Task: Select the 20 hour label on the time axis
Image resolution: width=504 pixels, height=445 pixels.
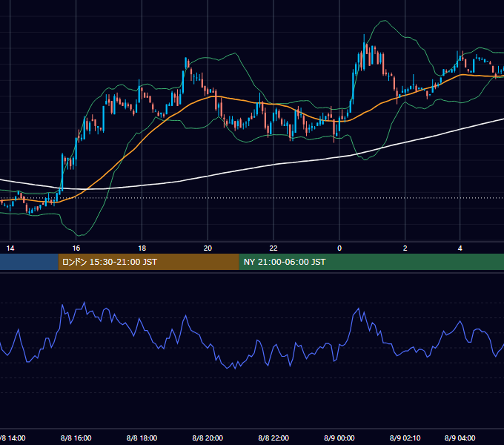Action: coord(208,248)
